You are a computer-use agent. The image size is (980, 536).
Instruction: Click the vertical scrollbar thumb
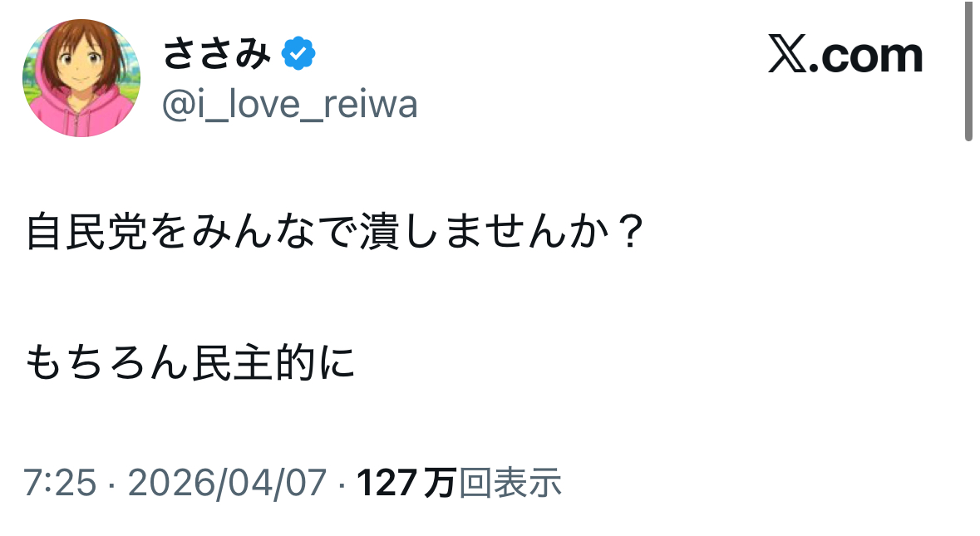[x=968, y=71]
